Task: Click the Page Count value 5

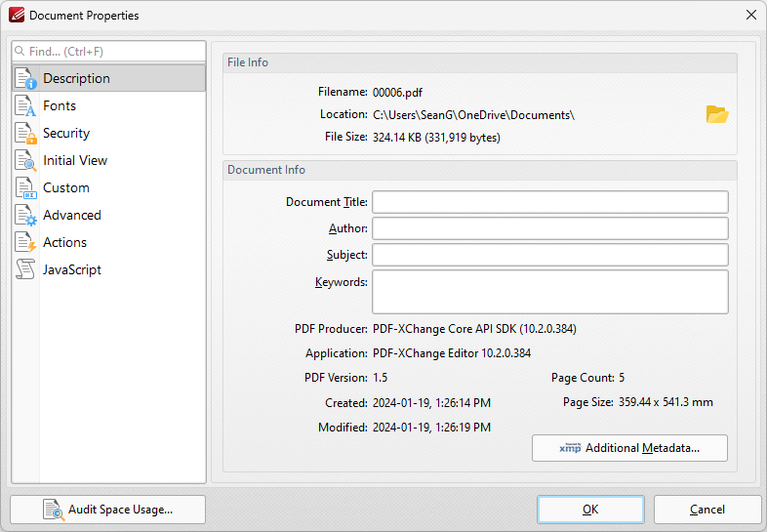Action: point(622,378)
